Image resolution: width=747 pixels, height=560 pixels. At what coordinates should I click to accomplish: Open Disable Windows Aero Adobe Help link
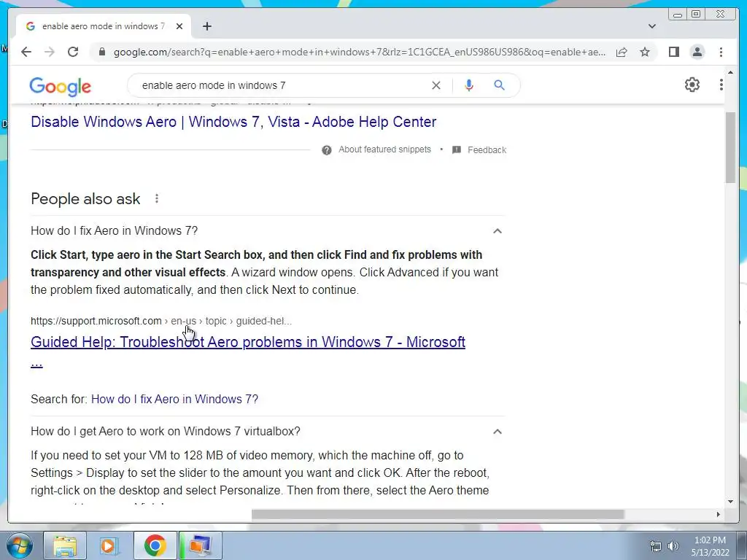233,122
